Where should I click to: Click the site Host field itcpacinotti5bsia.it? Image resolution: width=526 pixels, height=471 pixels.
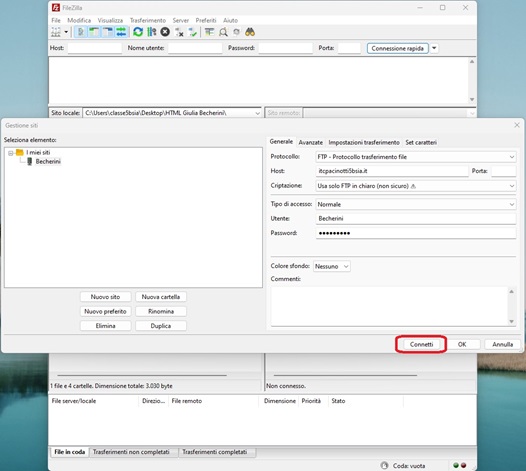(392, 171)
